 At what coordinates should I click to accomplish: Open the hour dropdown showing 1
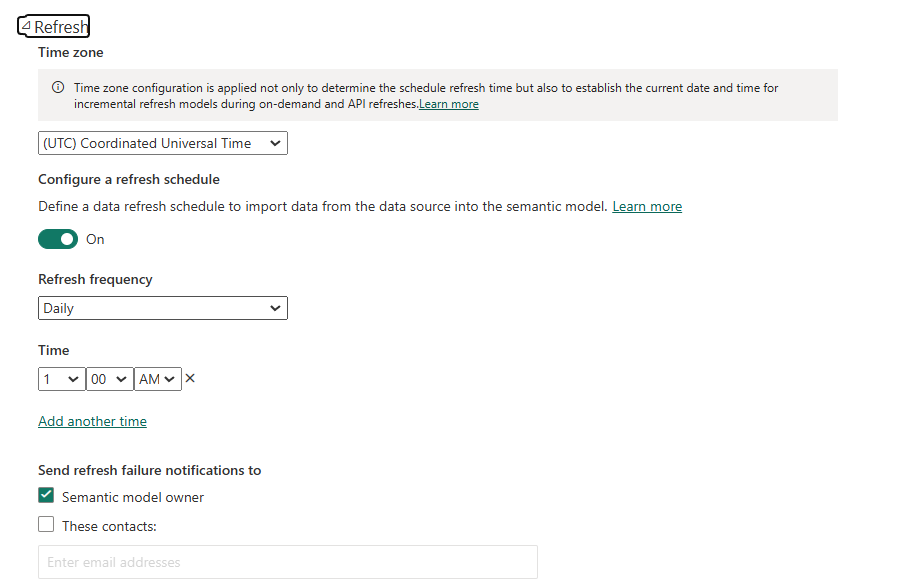[x=62, y=379]
